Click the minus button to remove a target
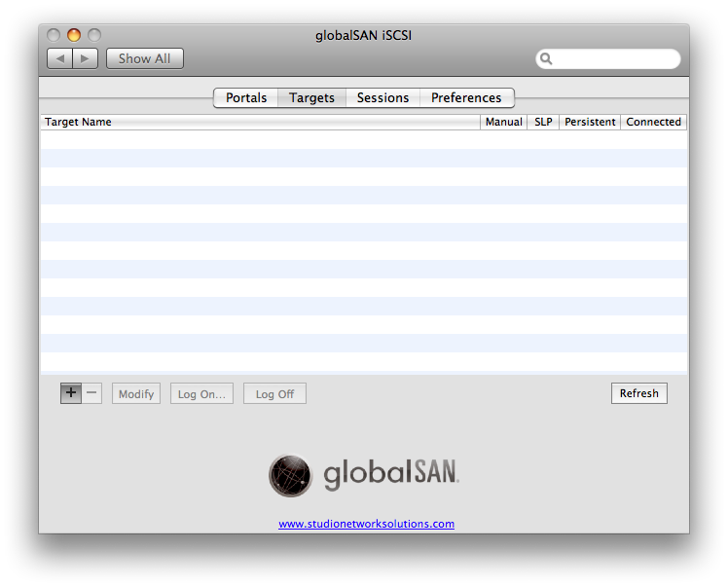 pyautogui.click(x=91, y=393)
